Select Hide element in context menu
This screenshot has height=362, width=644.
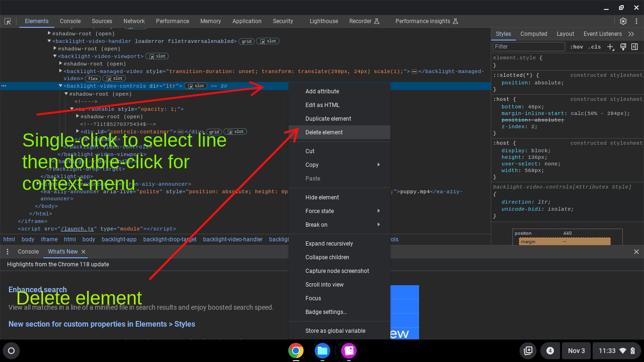(x=339, y=197)
